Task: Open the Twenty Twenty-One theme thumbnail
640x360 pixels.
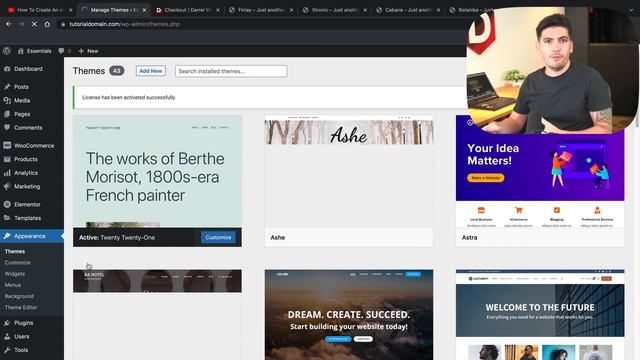Action: [157, 171]
